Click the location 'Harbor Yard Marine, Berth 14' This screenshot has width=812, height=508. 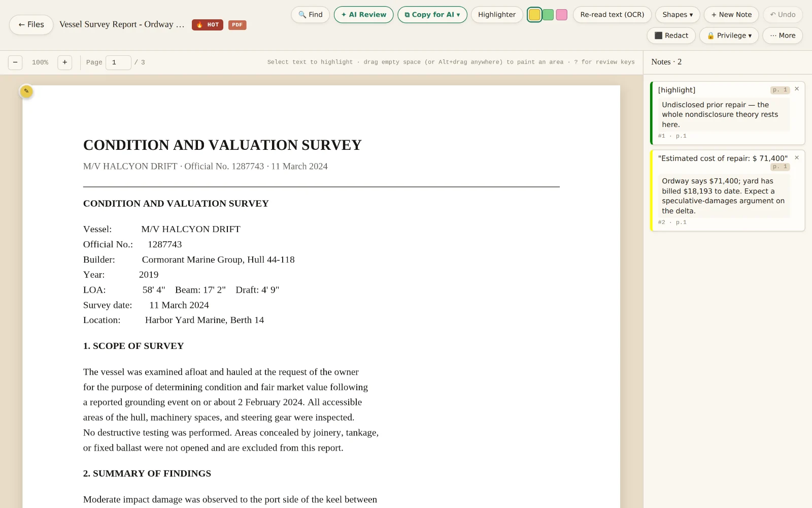coord(205,320)
